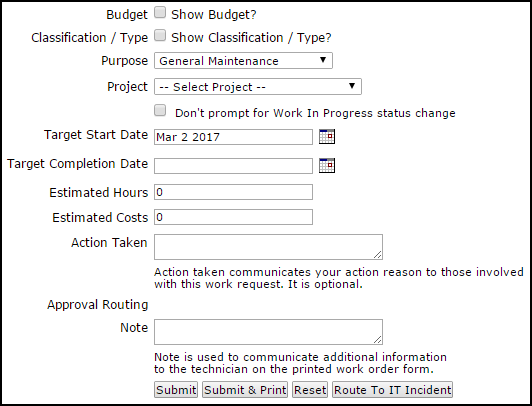Select the Estimated Hours input box
Screen dimensions: 532x406
pyautogui.click(x=233, y=192)
